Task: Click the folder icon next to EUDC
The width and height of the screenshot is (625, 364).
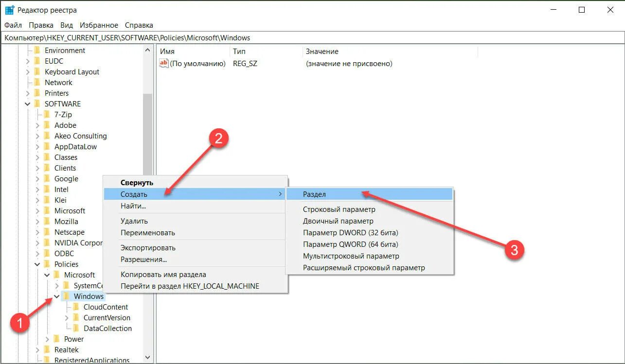Action: click(x=37, y=61)
